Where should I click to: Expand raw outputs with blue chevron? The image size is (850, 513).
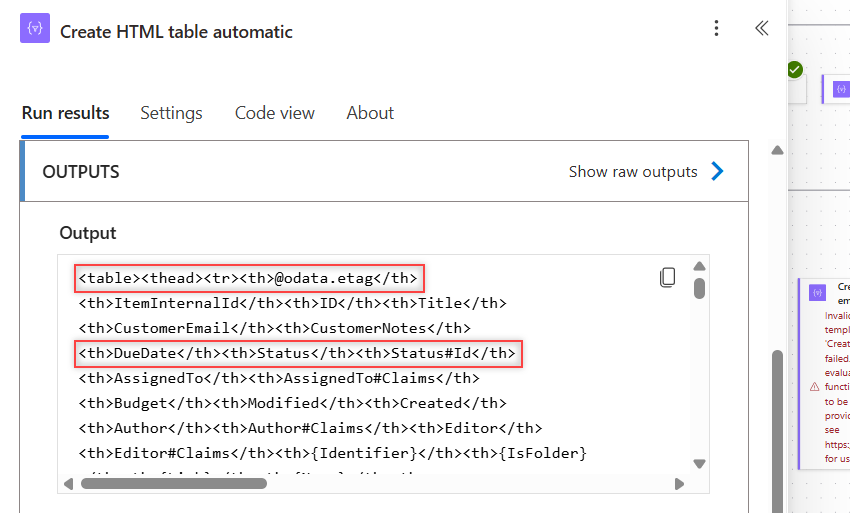(x=717, y=171)
